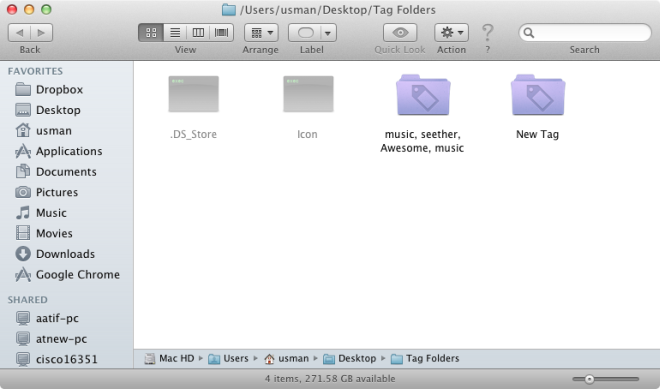The width and height of the screenshot is (660, 389).
Task: Switch to column view mode
Action: pyautogui.click(x=198, y=32)
